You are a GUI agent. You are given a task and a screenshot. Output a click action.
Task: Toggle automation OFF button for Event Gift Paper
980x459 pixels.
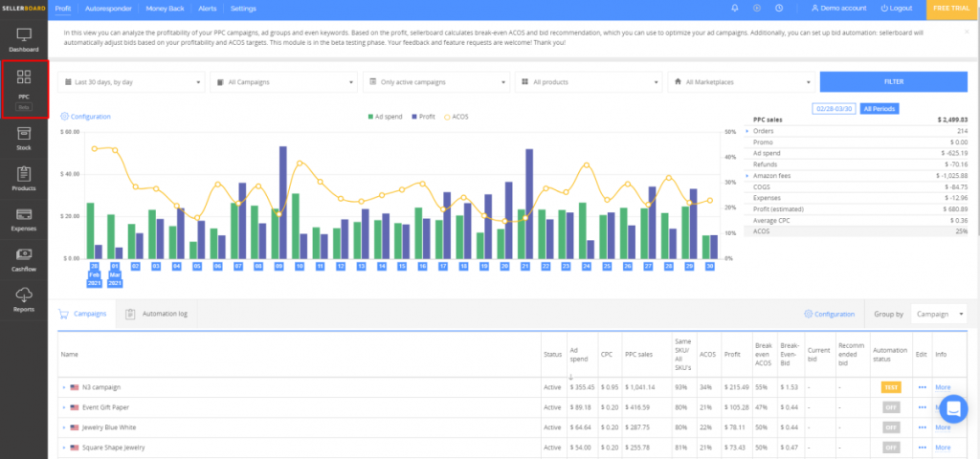[892, 407]
